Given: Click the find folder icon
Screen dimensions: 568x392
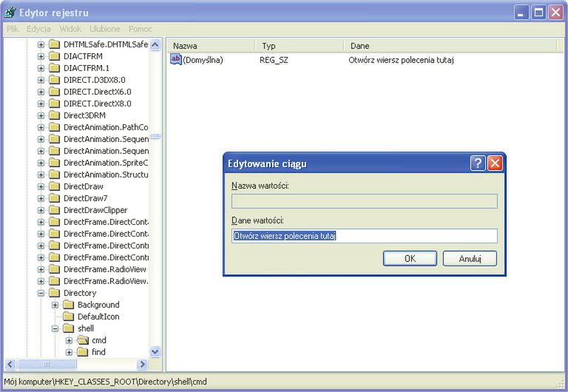Looking at the screenshot, I should [x=82, y=352].
